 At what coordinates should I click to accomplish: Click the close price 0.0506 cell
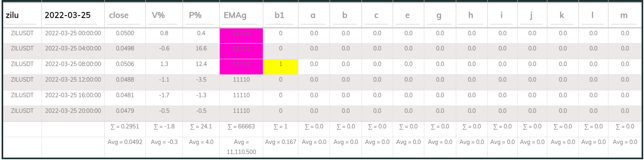pos(125,64)
